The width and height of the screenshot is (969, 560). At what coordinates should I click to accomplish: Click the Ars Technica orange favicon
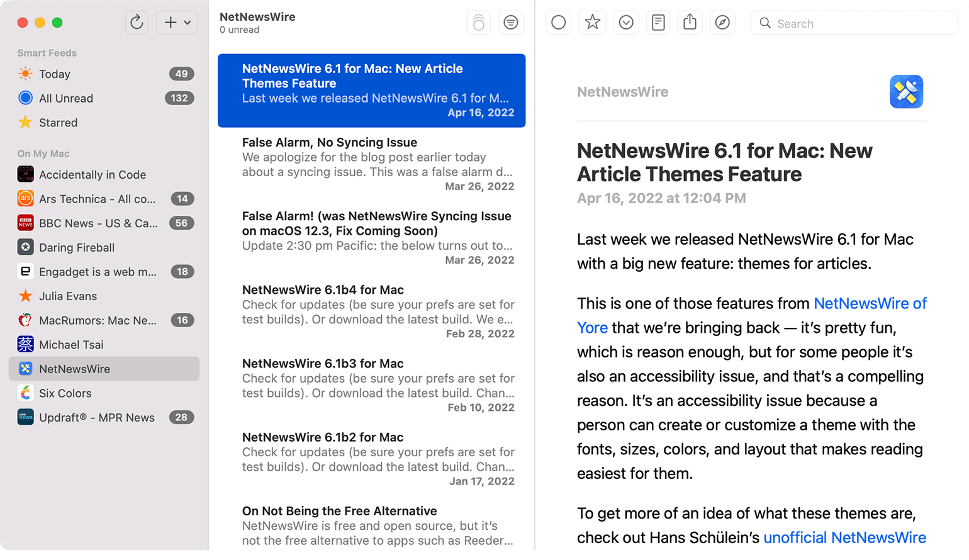[25, 198]
